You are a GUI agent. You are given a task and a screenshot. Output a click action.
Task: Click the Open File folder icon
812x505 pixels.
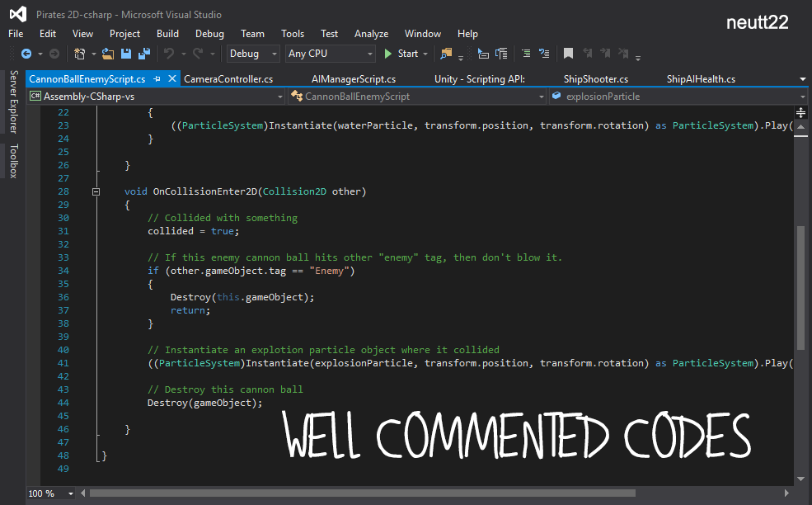coord(107,54)
